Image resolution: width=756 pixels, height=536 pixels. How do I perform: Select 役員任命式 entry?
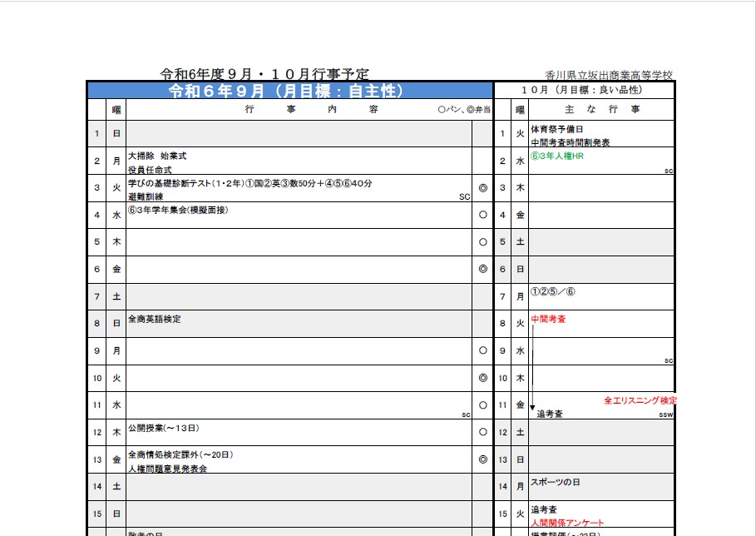click(x=150, y=170)
